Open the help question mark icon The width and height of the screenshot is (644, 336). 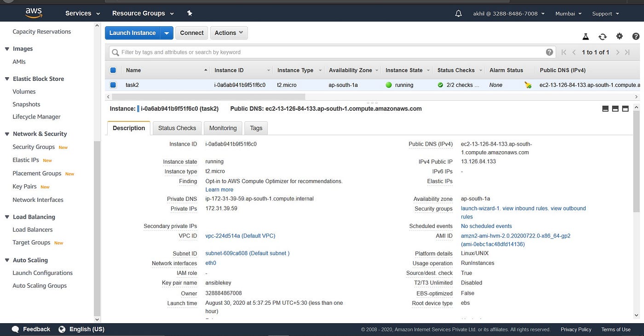(x=636, y=36)
